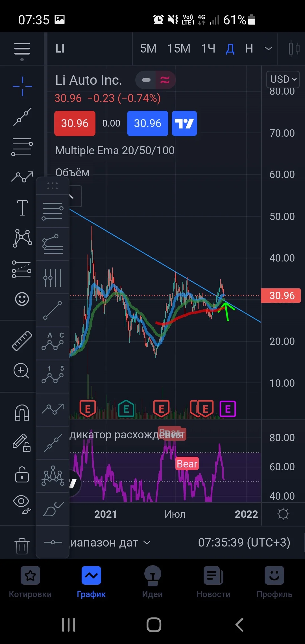
Task: Activate the zoom in tool
Action: click(21, 371)
